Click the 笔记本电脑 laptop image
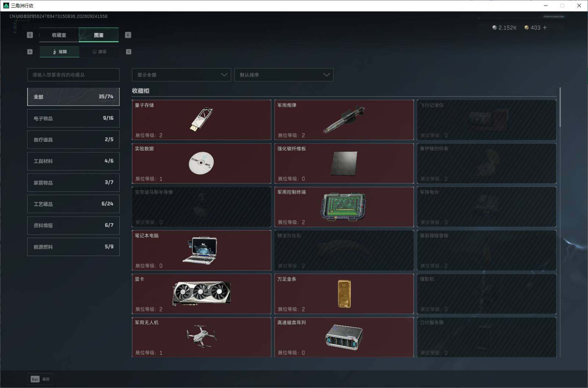The width and height of the screenshot is (588, 388). (x=200, y=250)
